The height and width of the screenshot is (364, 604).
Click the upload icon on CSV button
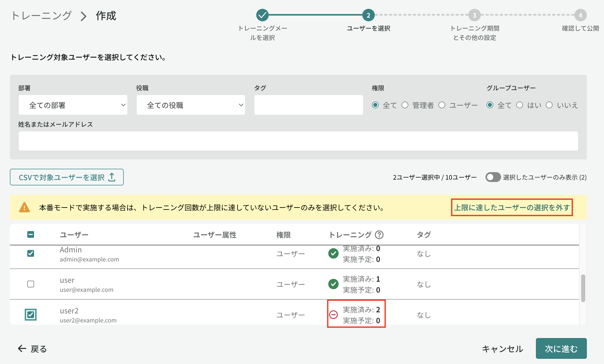click(112, 177)
